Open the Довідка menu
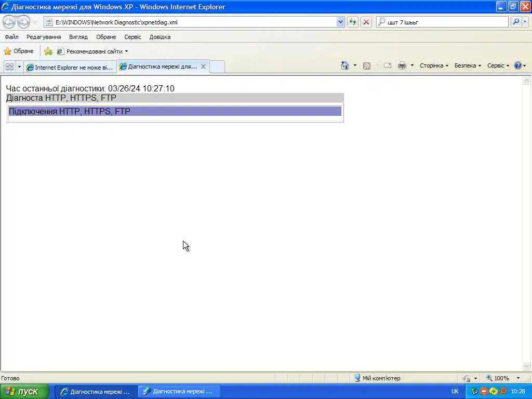 (x=160, y=37)
